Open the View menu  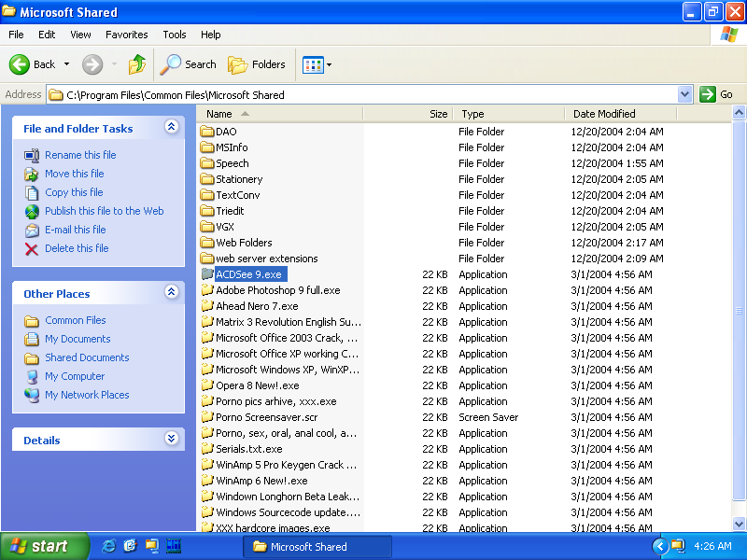tap(80, 35)
